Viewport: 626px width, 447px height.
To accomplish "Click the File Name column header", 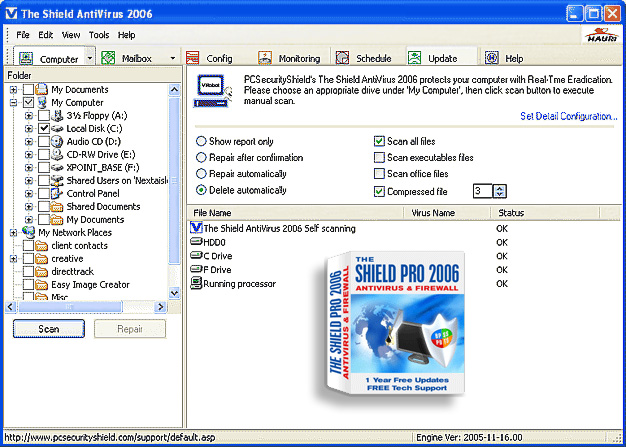I will pos(295,213).
